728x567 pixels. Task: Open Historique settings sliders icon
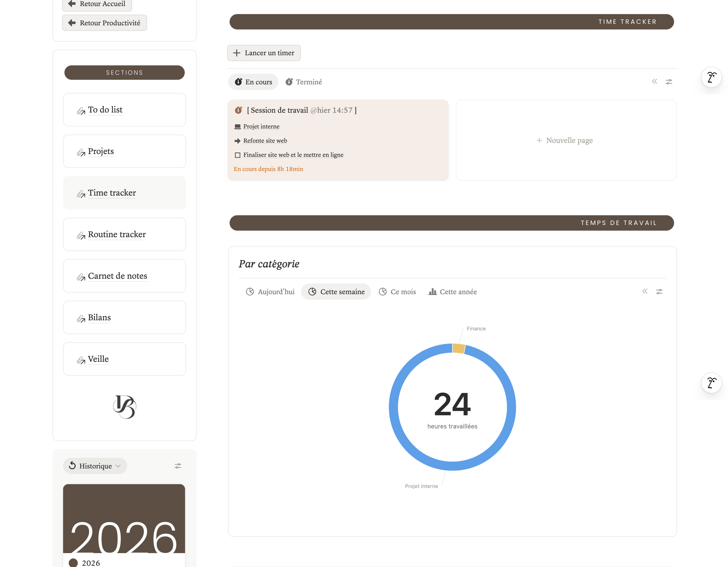178,466
